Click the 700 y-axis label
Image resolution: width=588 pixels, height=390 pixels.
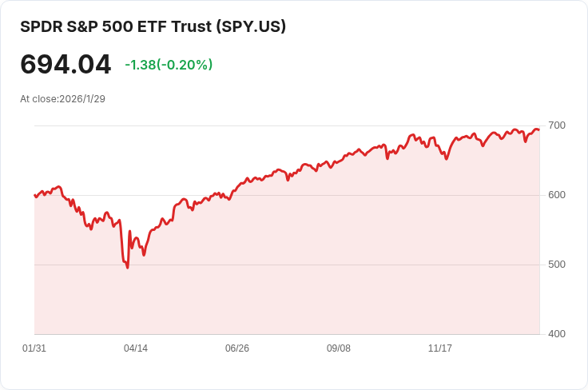click(556, 125)
